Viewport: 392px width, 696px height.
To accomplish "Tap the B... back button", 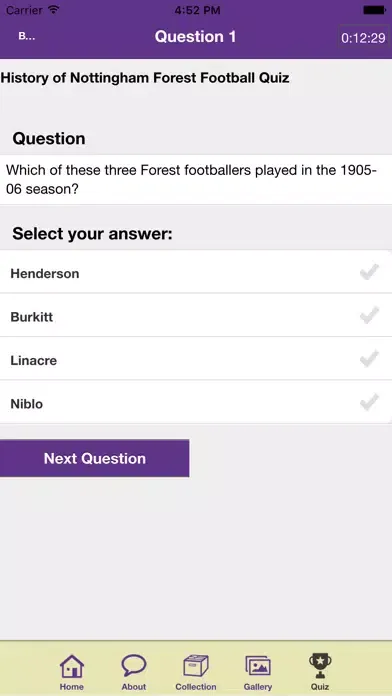I will pos(27,36).
